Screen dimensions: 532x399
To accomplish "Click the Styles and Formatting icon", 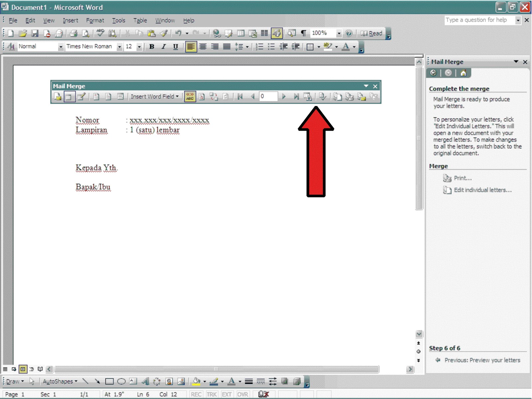I will (11, 47).
